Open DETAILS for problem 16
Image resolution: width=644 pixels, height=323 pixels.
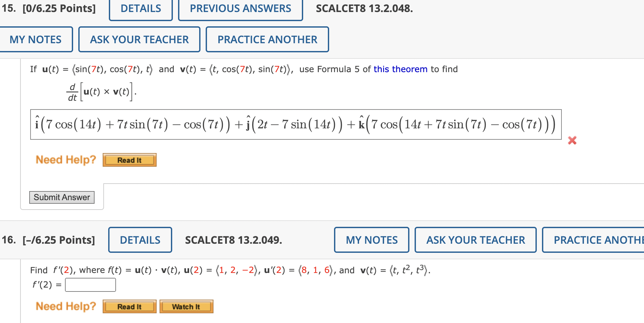point(140,240)
